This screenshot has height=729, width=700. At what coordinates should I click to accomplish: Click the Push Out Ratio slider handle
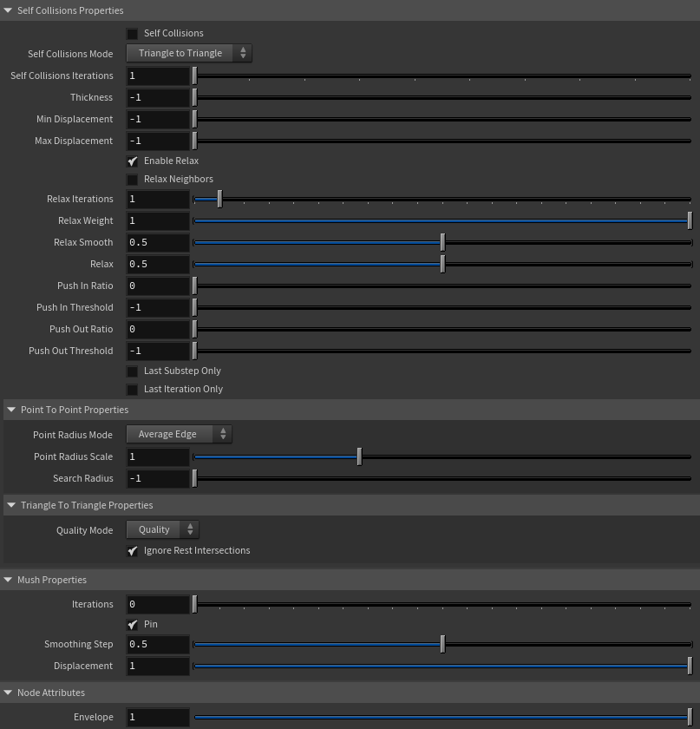pyautogui.click(x=195, y=329)
